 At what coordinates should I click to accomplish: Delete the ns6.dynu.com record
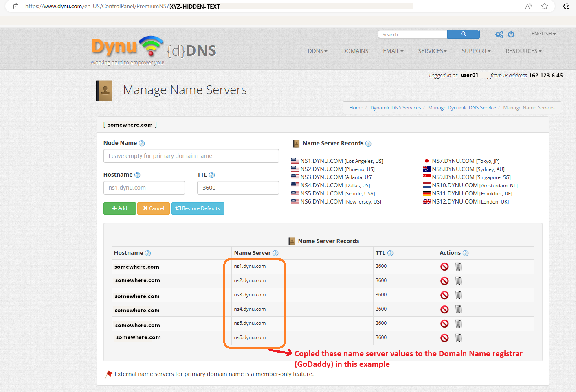tap(459, 338)
